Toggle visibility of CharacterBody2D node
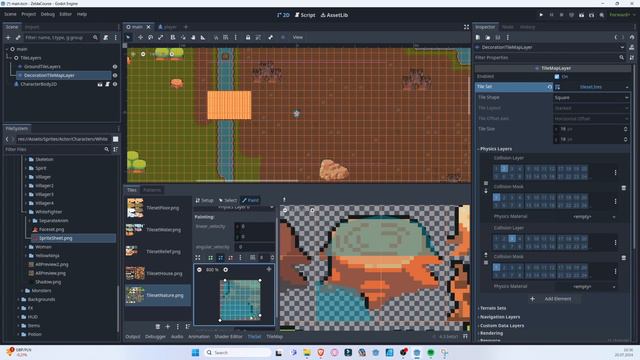This screenshot has height=360, width=640. (x=115, y=84)
